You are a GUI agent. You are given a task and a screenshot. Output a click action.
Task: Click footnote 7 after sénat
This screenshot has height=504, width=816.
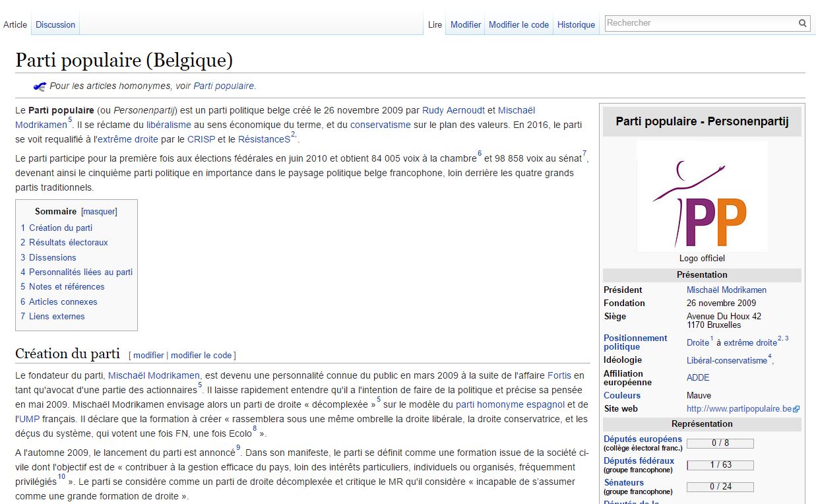[584, 154]
